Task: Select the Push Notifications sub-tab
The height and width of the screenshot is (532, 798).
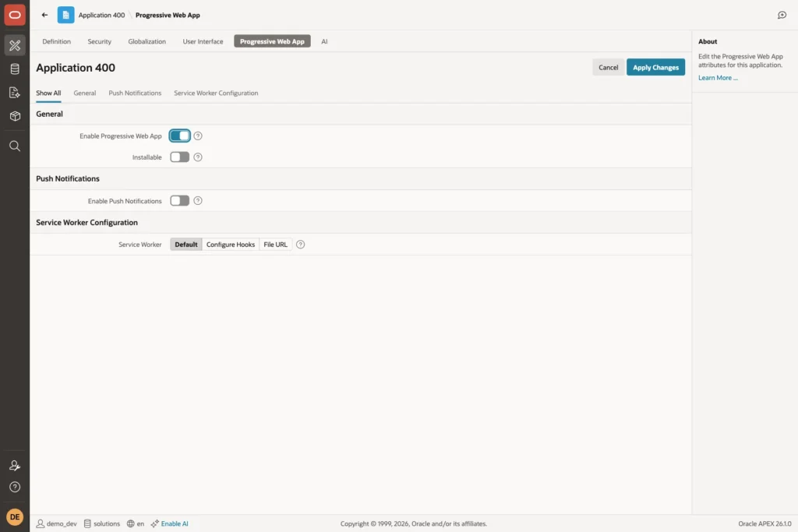Action: coord(135,93)
